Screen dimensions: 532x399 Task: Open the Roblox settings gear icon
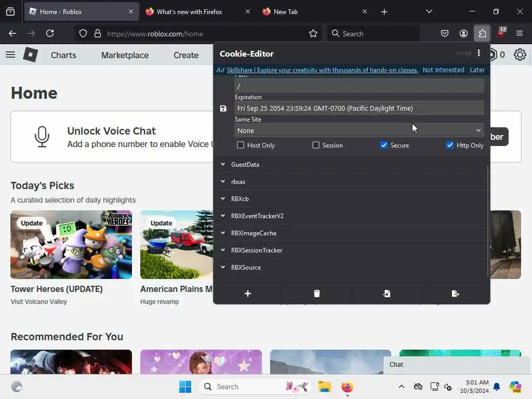click(520, 55)
